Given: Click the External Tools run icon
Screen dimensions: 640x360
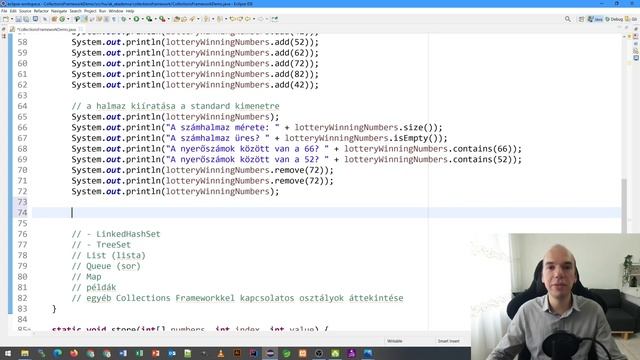Looking at the screenshot, I should pyautogui.click(x=162, y=19).
